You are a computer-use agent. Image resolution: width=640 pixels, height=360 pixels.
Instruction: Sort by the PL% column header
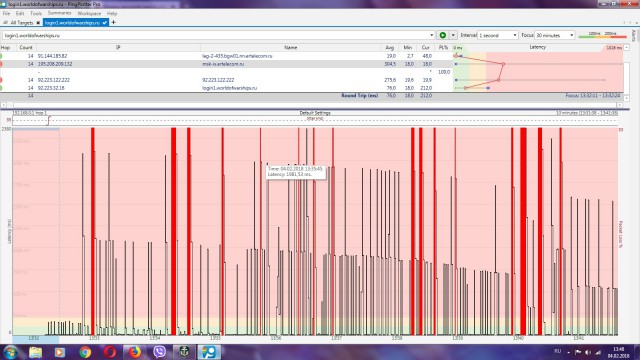443,48
